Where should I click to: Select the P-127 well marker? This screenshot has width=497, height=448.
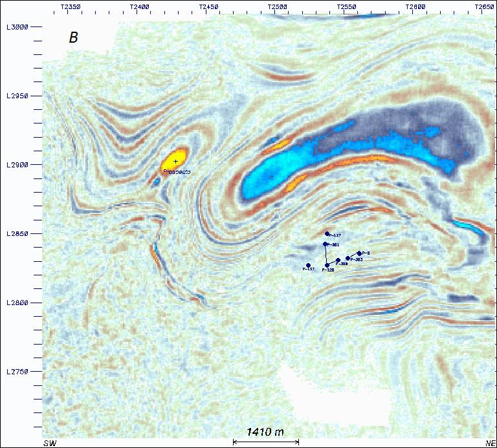(x=308, y=265)
